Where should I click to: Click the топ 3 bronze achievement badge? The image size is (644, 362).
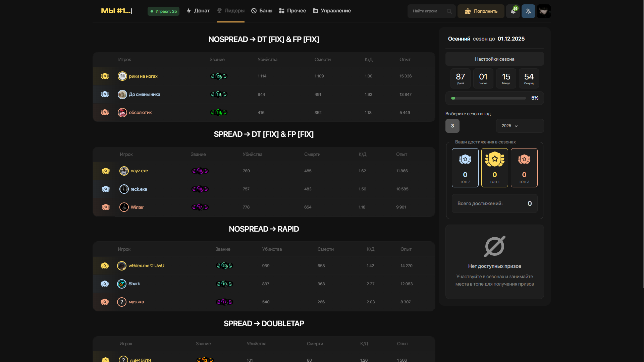click(x=524, y=168)
